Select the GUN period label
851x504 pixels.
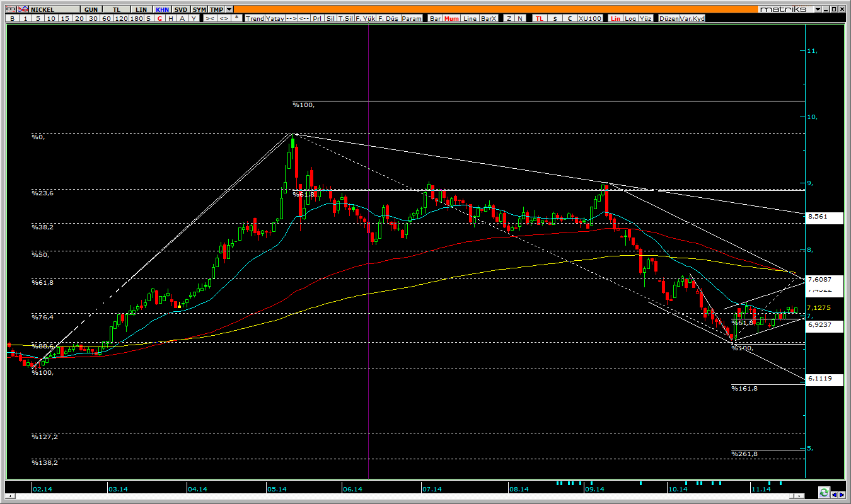tap(91, 9)
